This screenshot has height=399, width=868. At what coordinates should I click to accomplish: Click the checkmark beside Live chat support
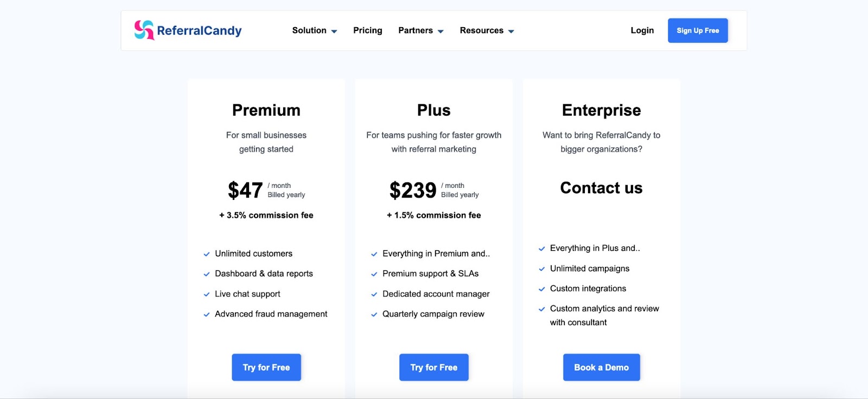tap(206, 294)
